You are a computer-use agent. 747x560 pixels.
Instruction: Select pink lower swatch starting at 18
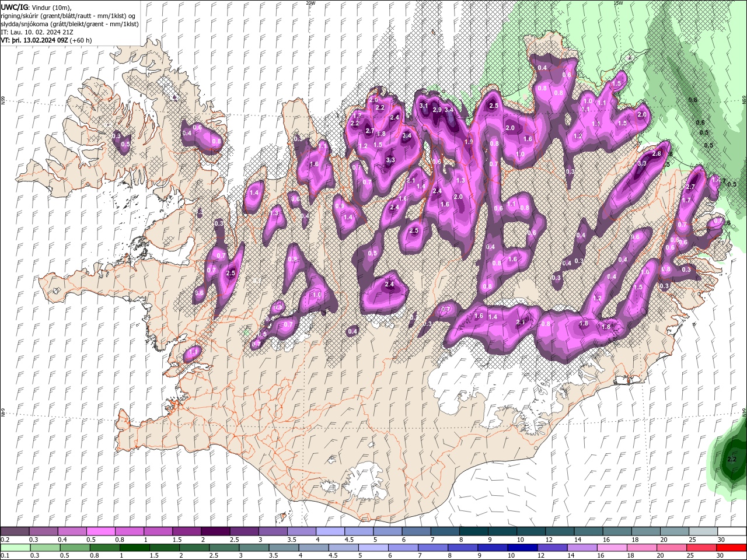pos(641,548)
